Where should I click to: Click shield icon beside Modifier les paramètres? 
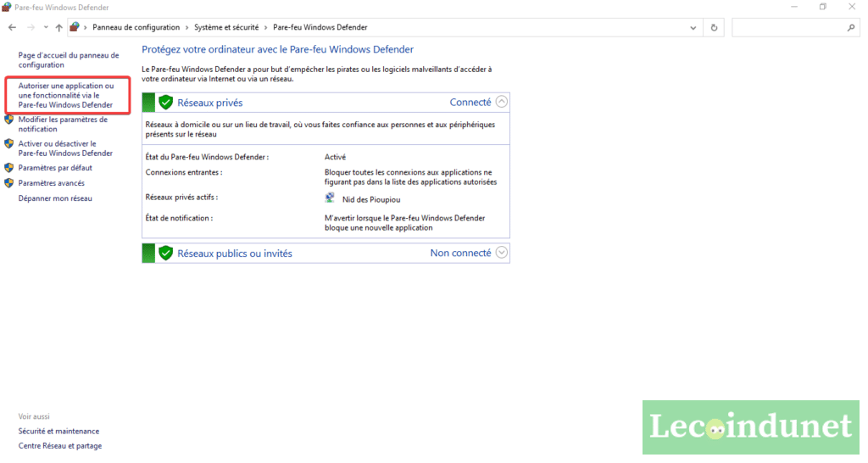tap(8, 120)
